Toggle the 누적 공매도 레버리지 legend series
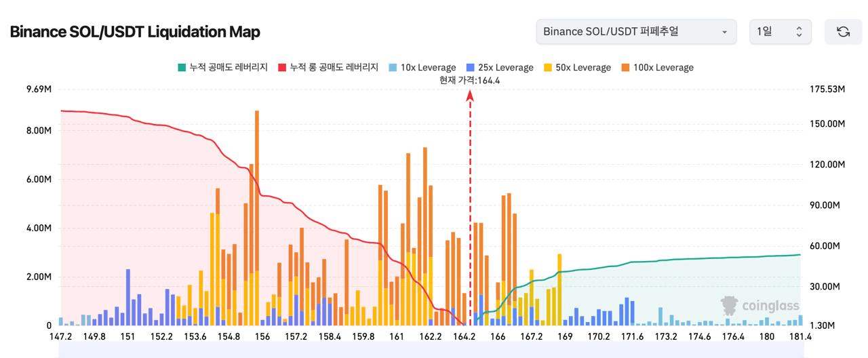The image size is (868, 358). [x=222, y=67]
